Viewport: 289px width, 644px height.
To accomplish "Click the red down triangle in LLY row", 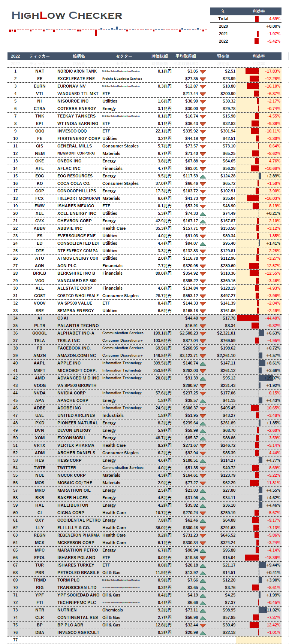I will (203, 528).
